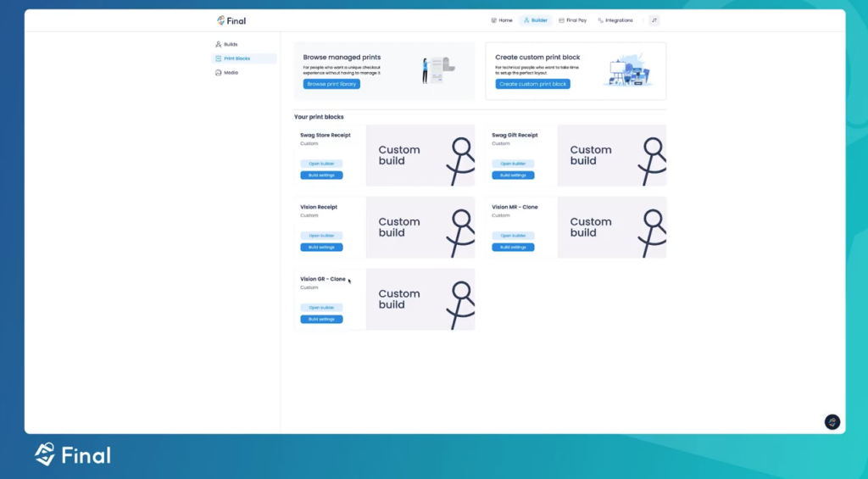Click the Print Blocks sidebar icon
Screen dimensions: 868x479
(218, 58)
